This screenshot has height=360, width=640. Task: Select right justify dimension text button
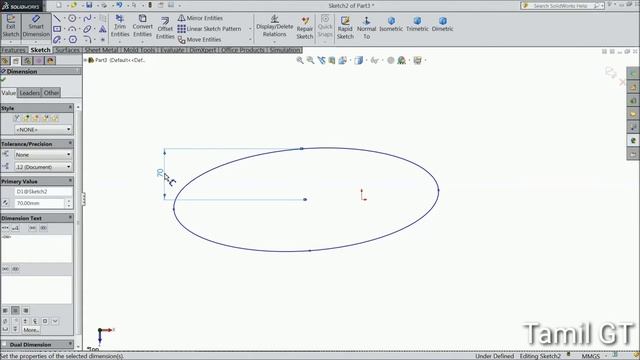point(26,311)
